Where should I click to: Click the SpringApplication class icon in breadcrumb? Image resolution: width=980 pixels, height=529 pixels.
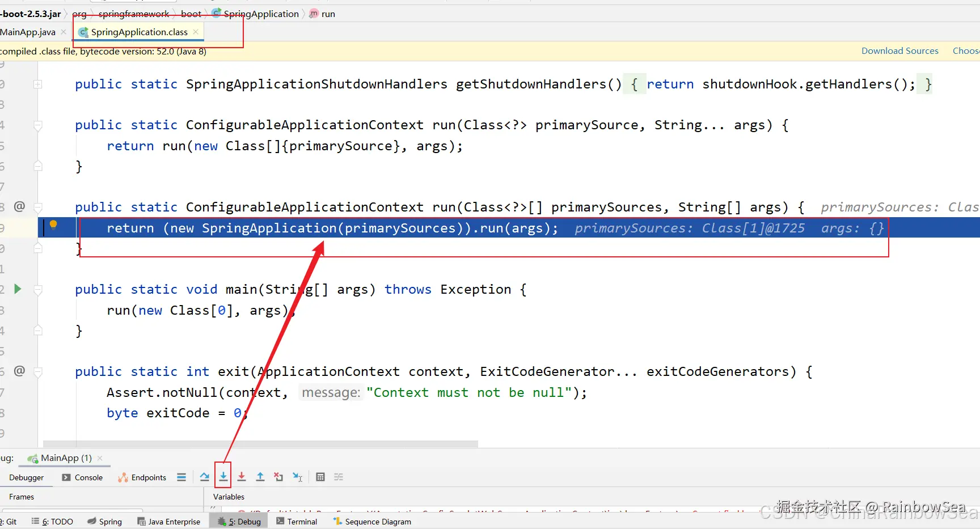click(217, 14)
